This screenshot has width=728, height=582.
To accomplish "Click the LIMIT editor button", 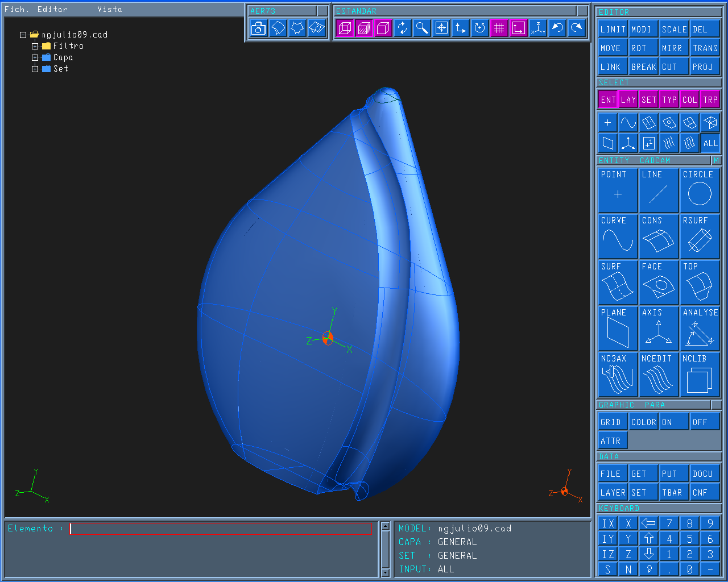I will coord(613,30).
